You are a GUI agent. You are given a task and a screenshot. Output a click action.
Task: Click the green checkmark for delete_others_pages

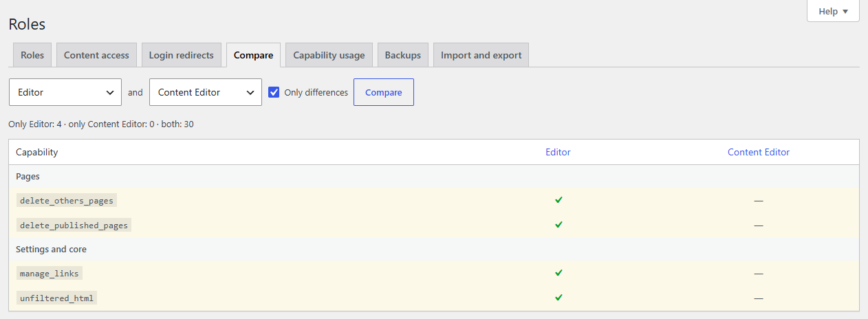coord(558,200)
